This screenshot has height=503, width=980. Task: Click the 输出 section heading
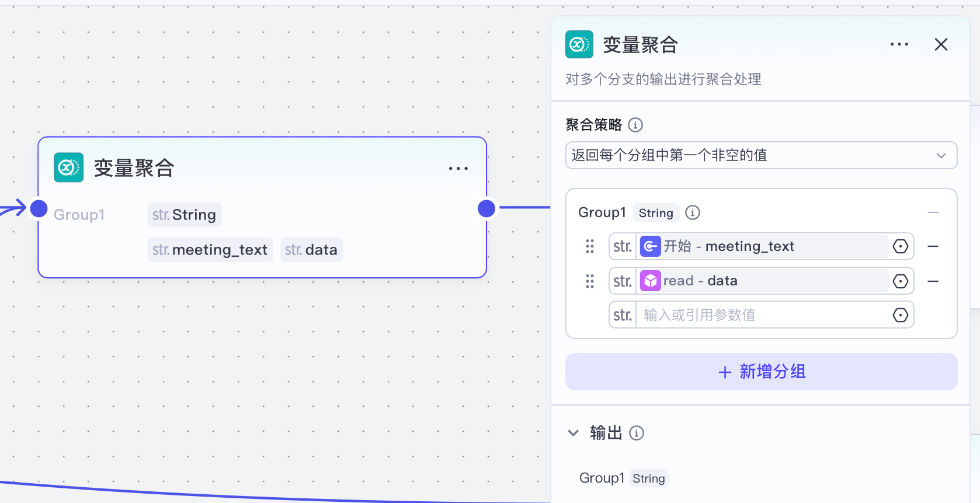(606, 433)
